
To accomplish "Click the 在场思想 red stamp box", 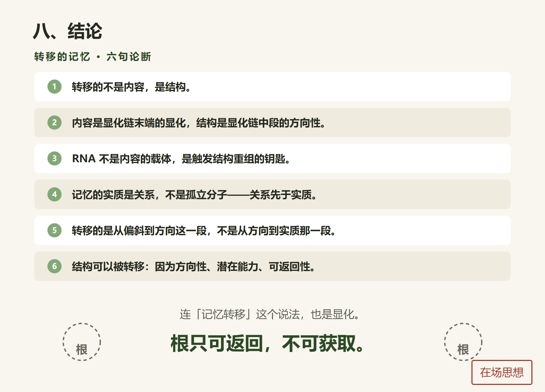I will [x=502, y=372].
